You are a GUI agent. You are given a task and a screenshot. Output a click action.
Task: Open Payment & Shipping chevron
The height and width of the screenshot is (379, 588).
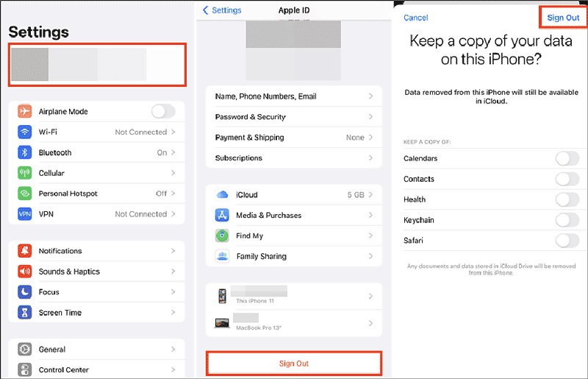370,137
